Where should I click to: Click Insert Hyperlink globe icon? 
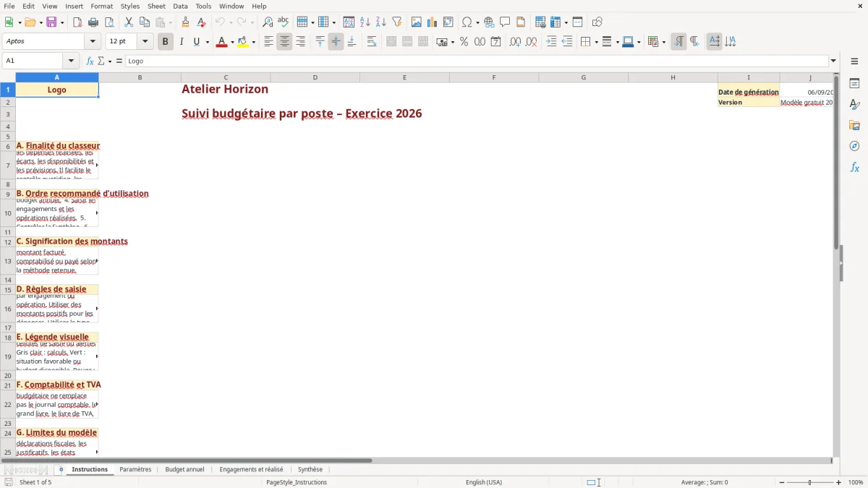(x=489, y=22)
